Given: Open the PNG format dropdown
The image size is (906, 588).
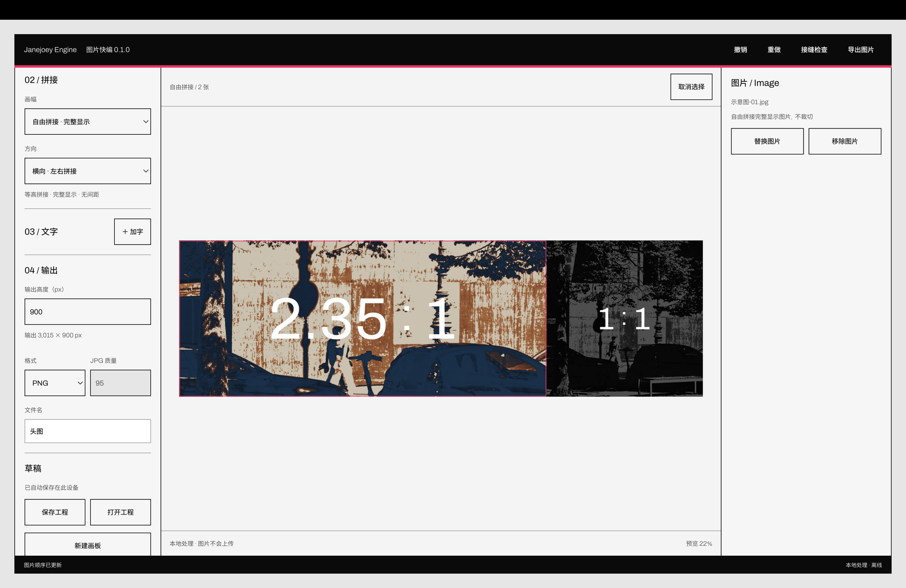Looking at the screenshot, I should 55,383.
